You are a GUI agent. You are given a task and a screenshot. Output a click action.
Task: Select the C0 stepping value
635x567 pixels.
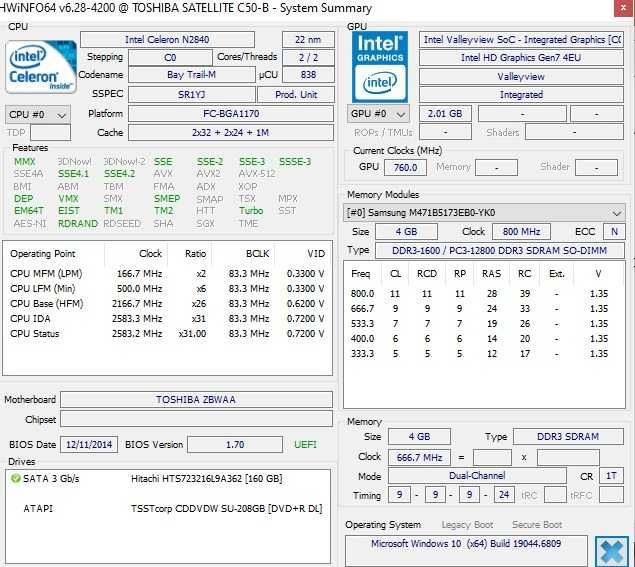170,58
